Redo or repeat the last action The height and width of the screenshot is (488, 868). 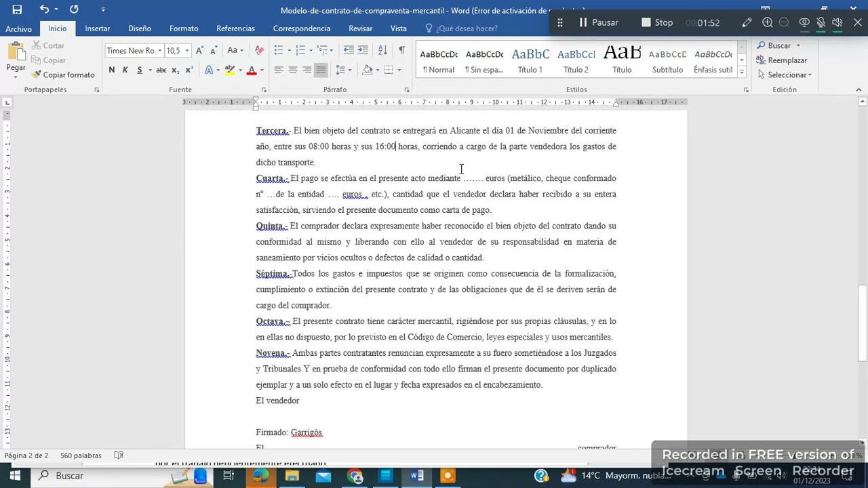pos(74,9)
